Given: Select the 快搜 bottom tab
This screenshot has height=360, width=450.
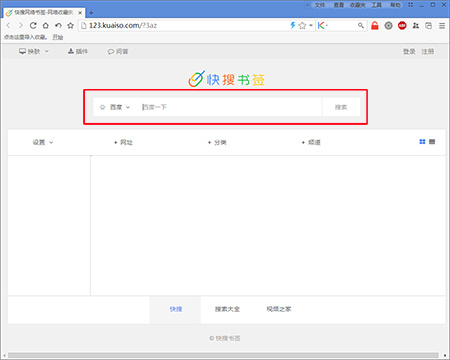Looking at the screenshot, I should click(175, 309).
